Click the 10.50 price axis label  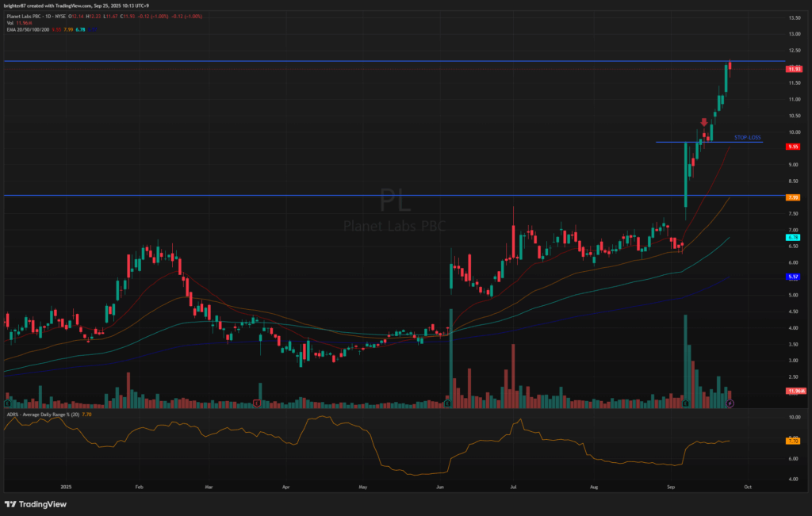click(x=795, y=116)
